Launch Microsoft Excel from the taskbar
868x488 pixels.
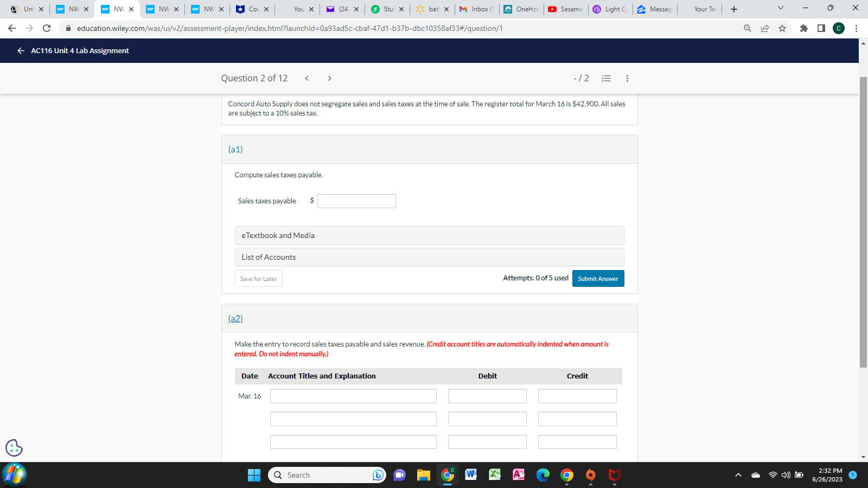[x=494, y=474]
